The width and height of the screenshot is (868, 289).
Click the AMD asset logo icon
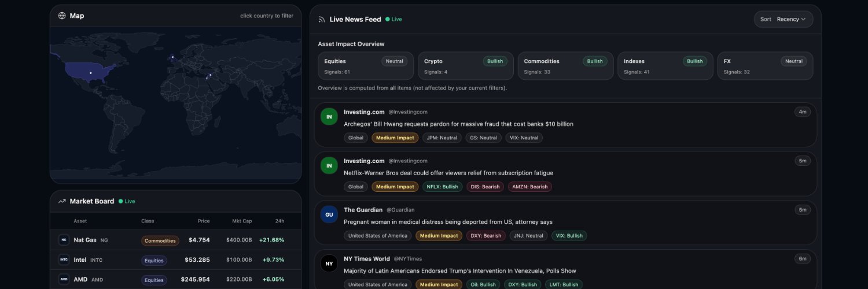[x=64, y=280]
